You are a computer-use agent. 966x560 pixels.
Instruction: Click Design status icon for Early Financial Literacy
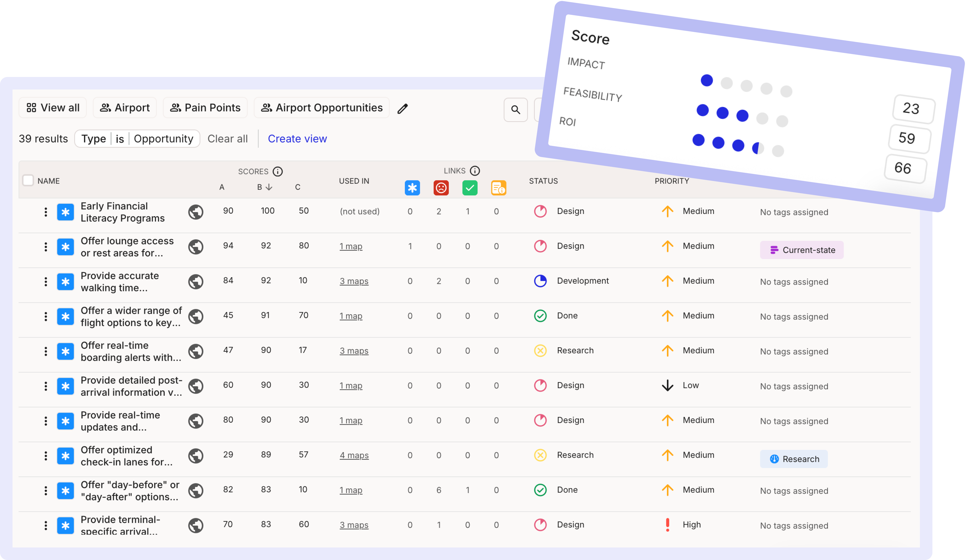pyautogui.click(x=540, y=211)
